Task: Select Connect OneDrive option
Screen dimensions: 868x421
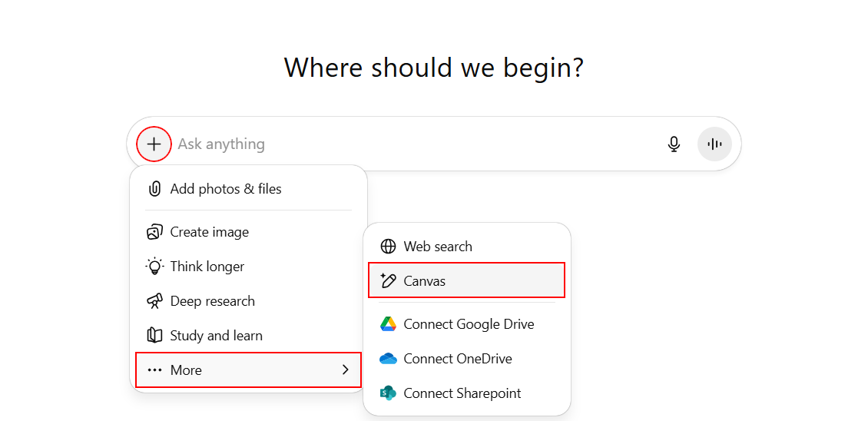Action: click(458, 359)
